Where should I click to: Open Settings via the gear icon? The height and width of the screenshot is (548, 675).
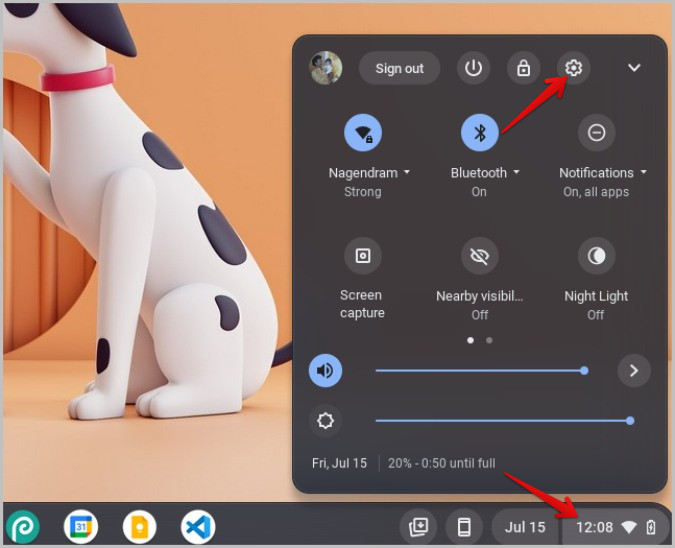[x=573, y=68]
